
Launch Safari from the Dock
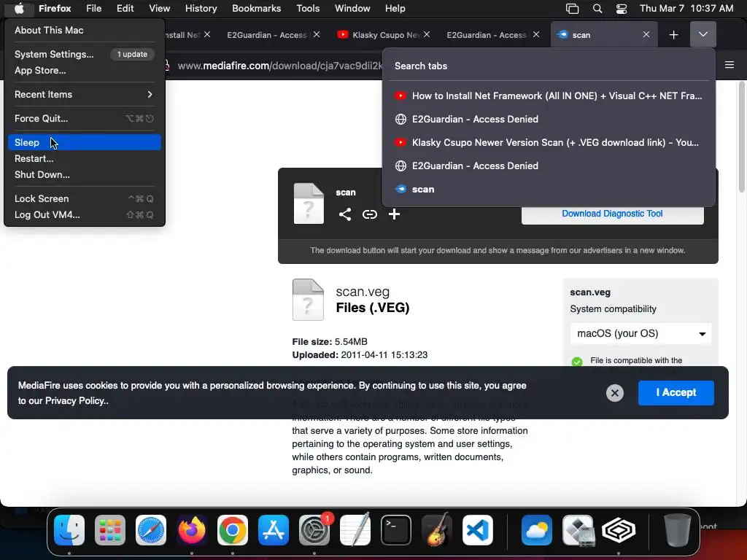click(x=151, y=529)
